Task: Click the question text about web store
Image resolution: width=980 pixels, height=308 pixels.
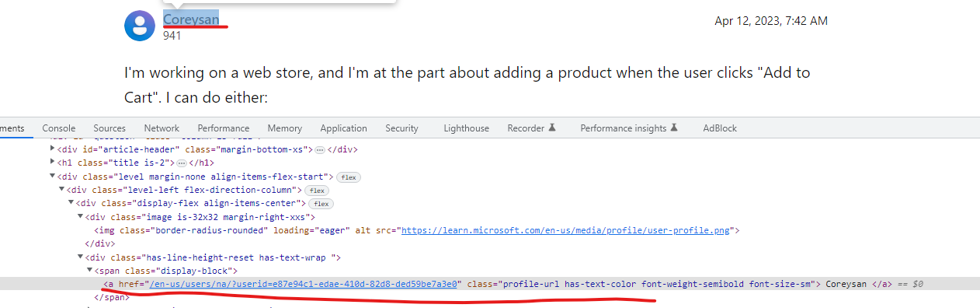Action: [x=467, y=86]
